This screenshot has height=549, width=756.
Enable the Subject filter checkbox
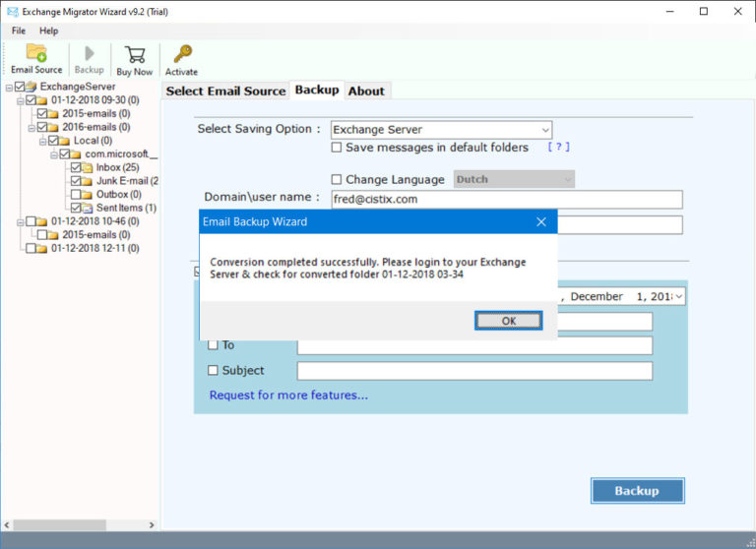[213, 370]
